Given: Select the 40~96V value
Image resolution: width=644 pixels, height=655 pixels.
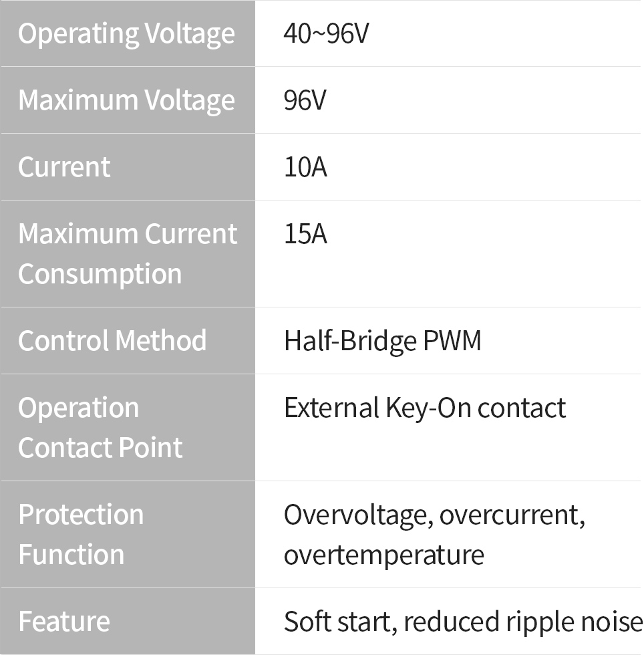Looking at the screenshot, I should tap(326, 33).
